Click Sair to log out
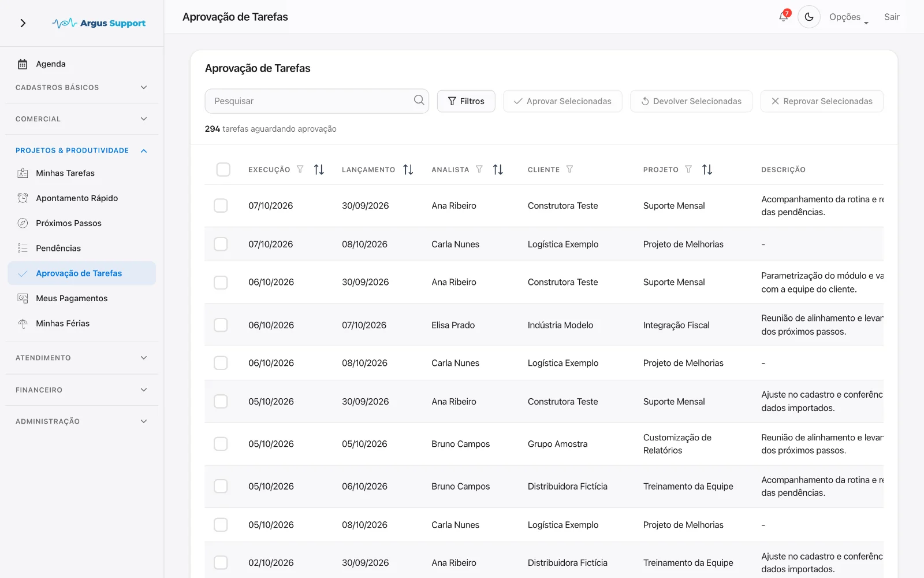 (892, 17)
